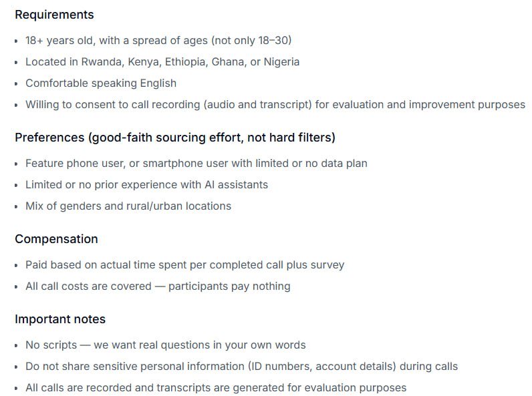Click the sensitive personal information warning line
Viewport: 532px width, 396px height.
point(241,366)
